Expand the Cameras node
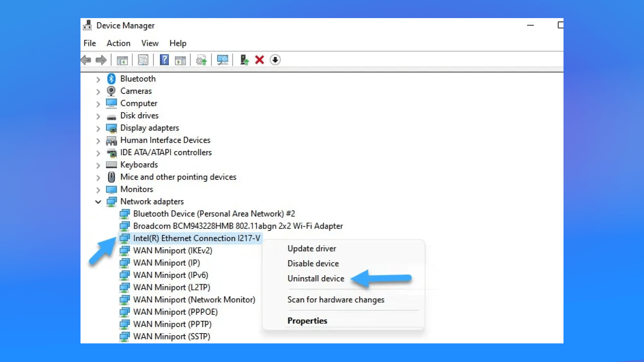The width and height of the screenshot is (644, 362). coord(98,92)
